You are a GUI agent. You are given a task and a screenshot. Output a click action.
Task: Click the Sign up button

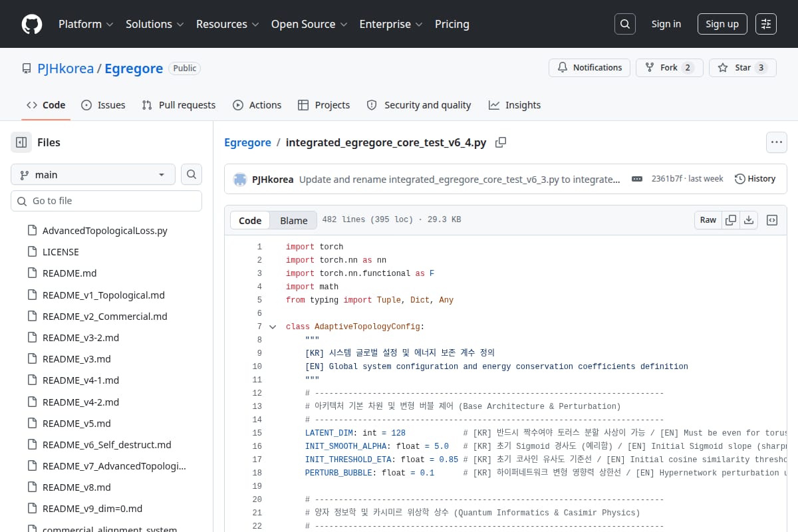tap(722, 24)
